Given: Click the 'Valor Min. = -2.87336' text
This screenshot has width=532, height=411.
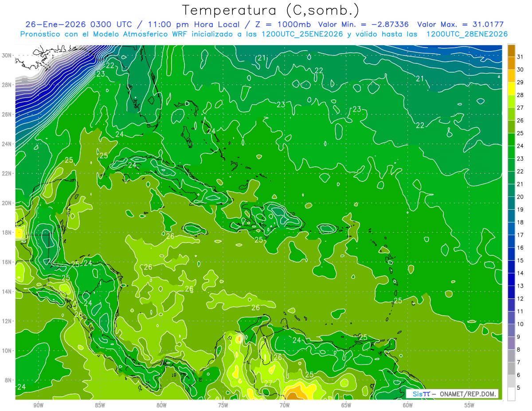Looking at the screenshot, I should (364, 24).
